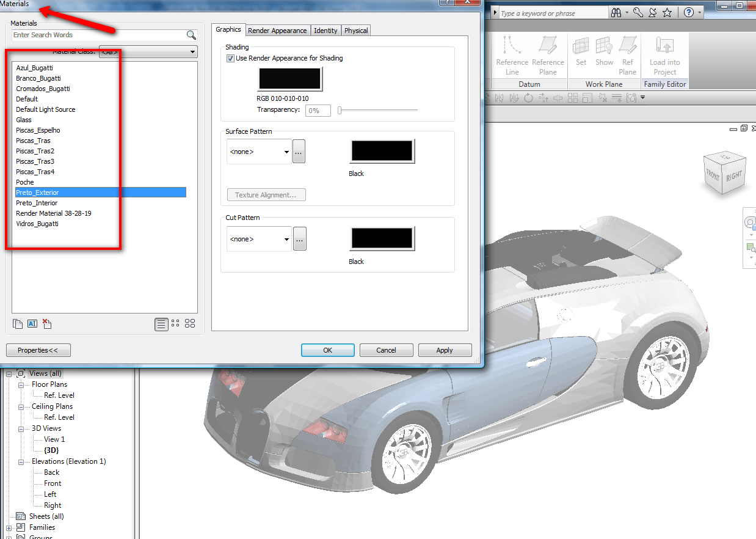756x539 pixels.
Task: Click the Surface Pattern Black color swatch
Action: tap(382, 151)
